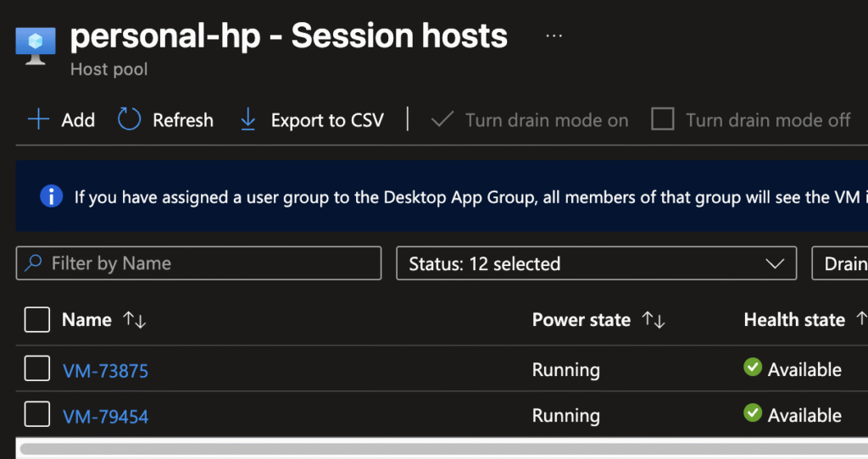The width and height of the screenshot is (868, 459).
Task: Click Available health text for VM-73875
Action: tap(804, 369)
